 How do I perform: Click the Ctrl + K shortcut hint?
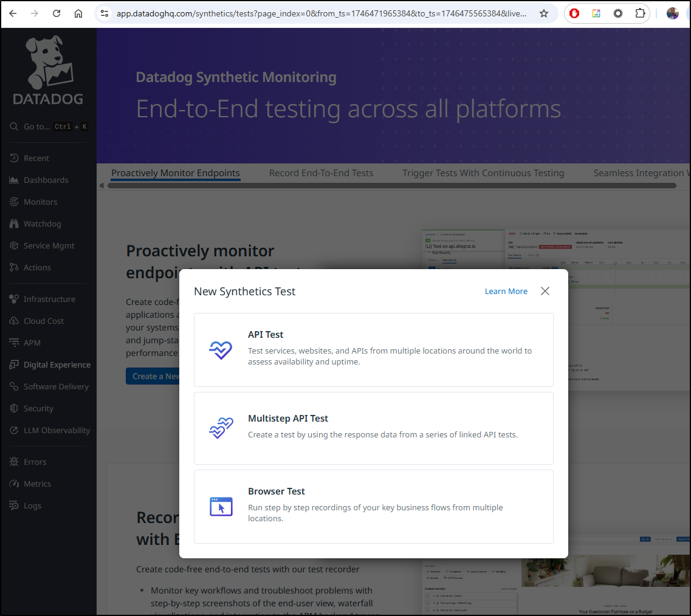pos(70,126)
